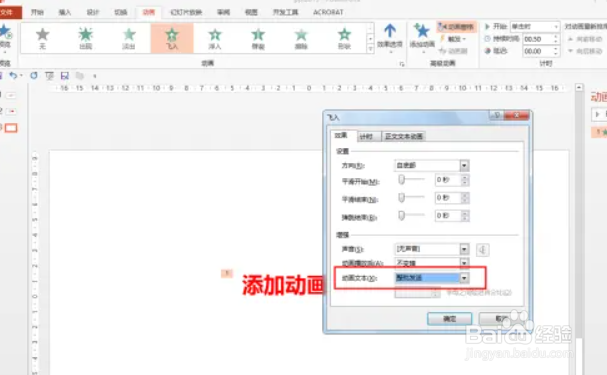
Task: Switch to the 设计 Design ribbon tab
Action: click(x=93, y=12)
